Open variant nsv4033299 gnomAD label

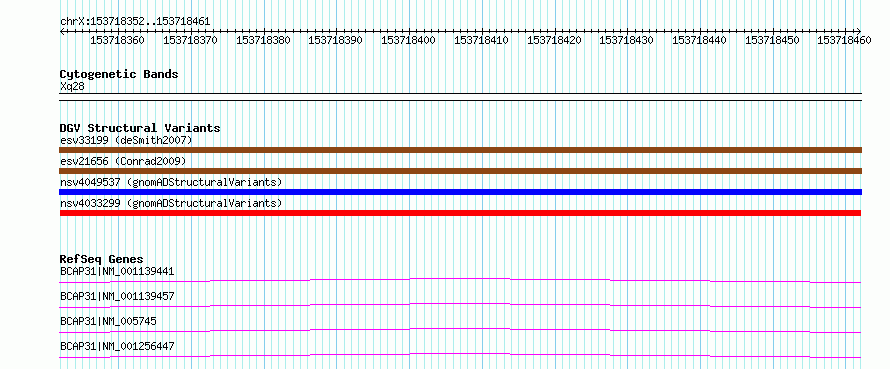171,203
